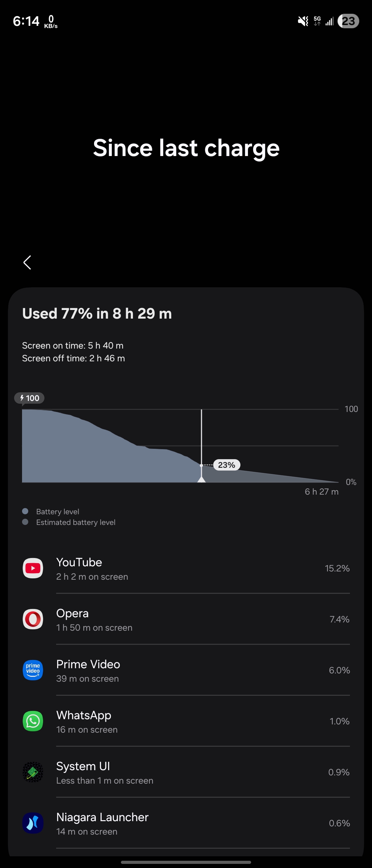Tap the 23% marker on battery graph

pos(227,465)
